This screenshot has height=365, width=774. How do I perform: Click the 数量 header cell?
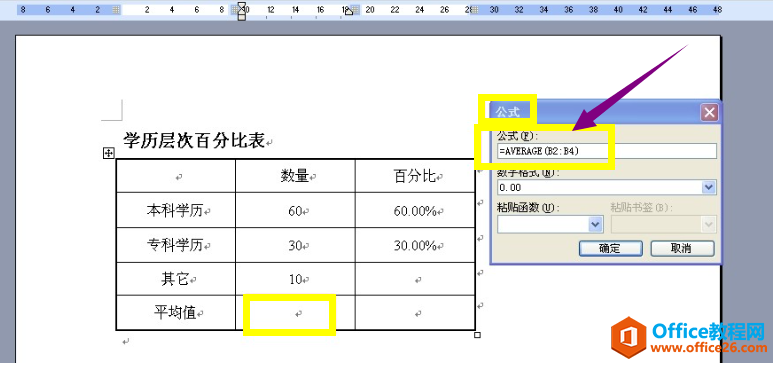[295, 176]
